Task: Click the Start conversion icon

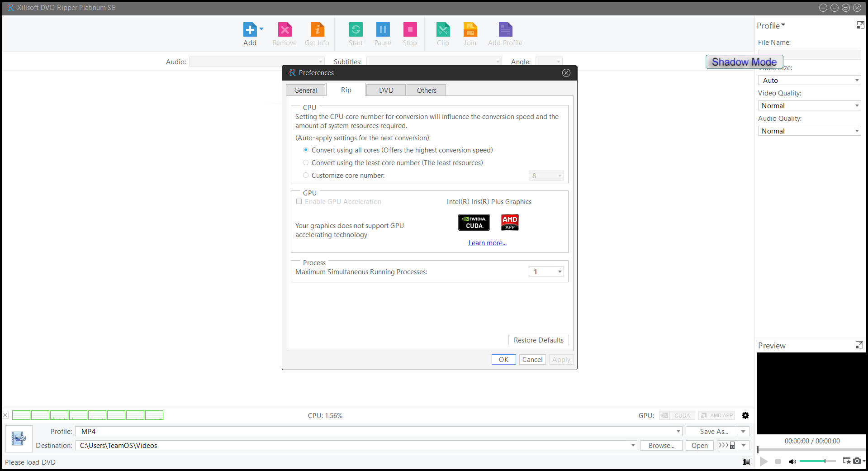Action: click(x=356, y=30)
